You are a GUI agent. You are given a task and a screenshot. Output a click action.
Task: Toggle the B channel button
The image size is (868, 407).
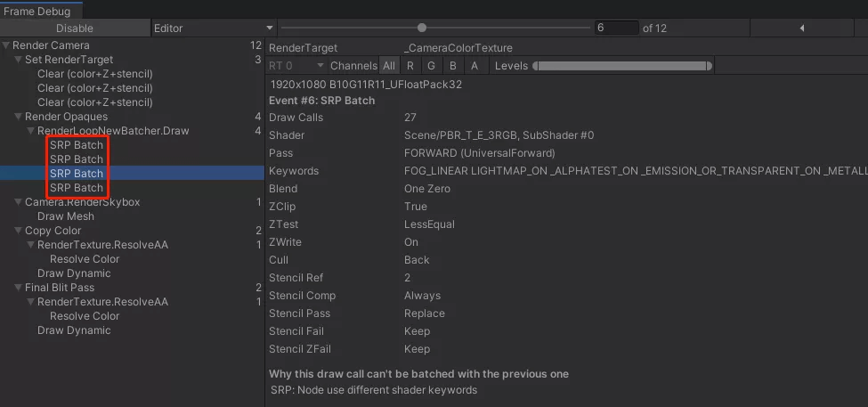(453, 66)
